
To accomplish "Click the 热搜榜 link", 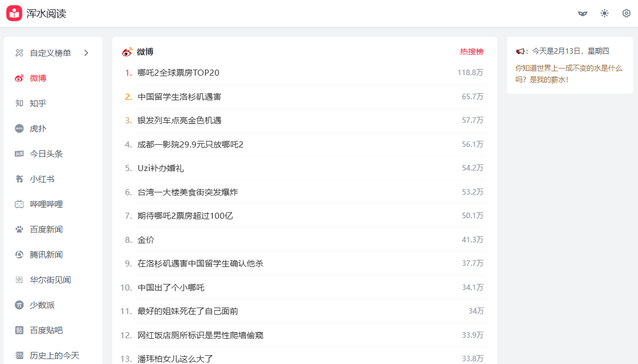I will [x=471, y=52].
